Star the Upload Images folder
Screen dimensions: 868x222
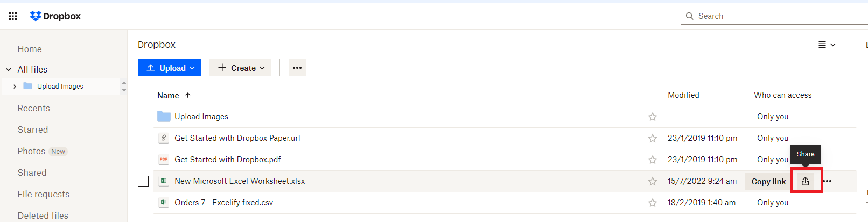point(653,117)
